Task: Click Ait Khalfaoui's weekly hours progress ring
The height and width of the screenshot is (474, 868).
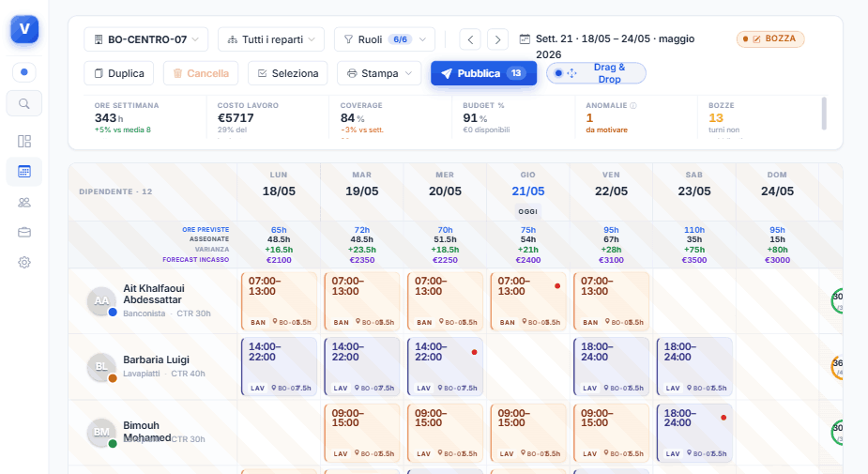Action: (x=837, y=300)
